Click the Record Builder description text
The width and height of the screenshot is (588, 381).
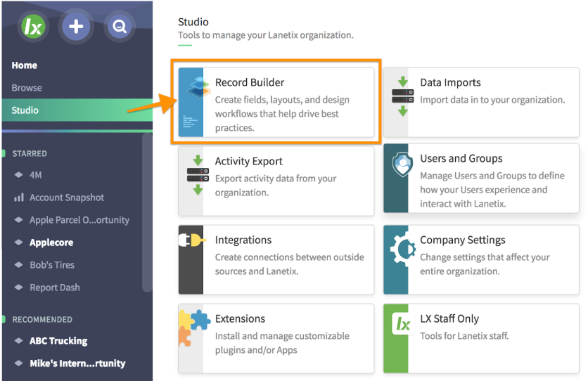(x=282, y=114)
